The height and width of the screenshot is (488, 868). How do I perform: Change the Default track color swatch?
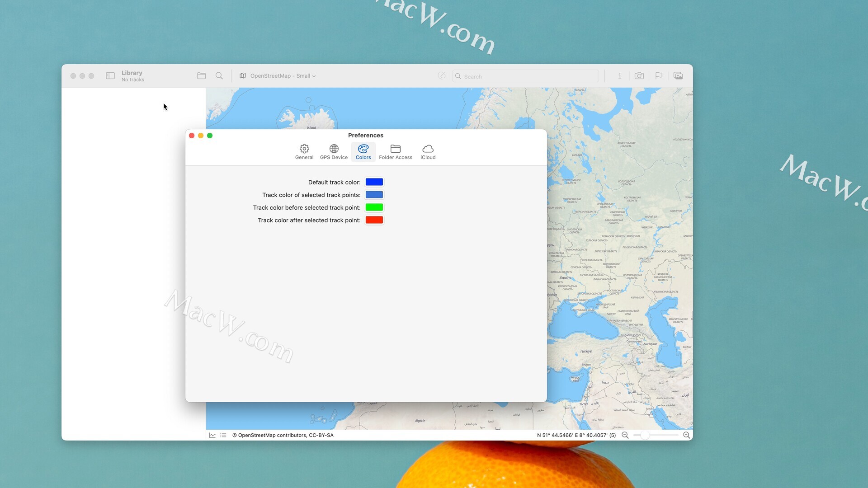[x=374, y=182]
